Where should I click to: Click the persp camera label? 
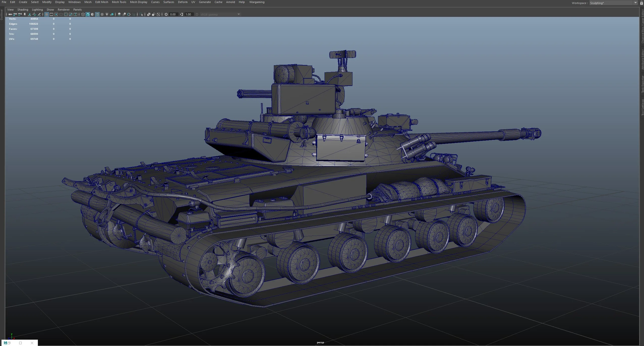320,342
